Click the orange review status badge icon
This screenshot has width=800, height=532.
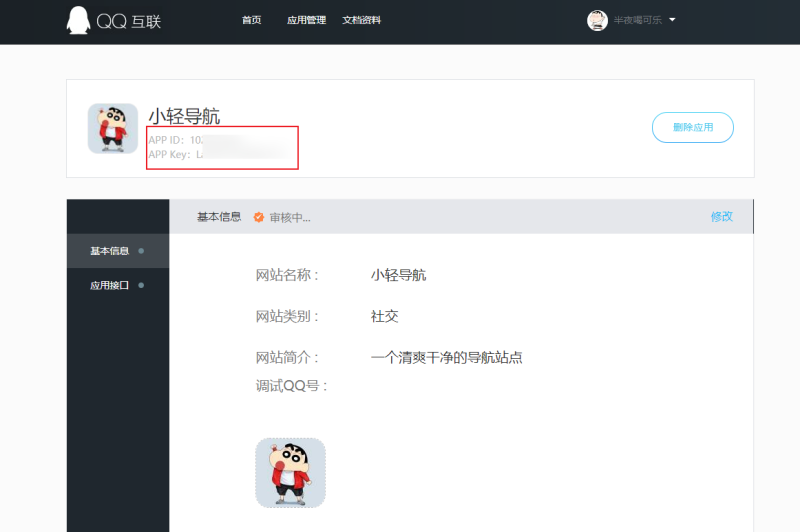coord(259,217)
